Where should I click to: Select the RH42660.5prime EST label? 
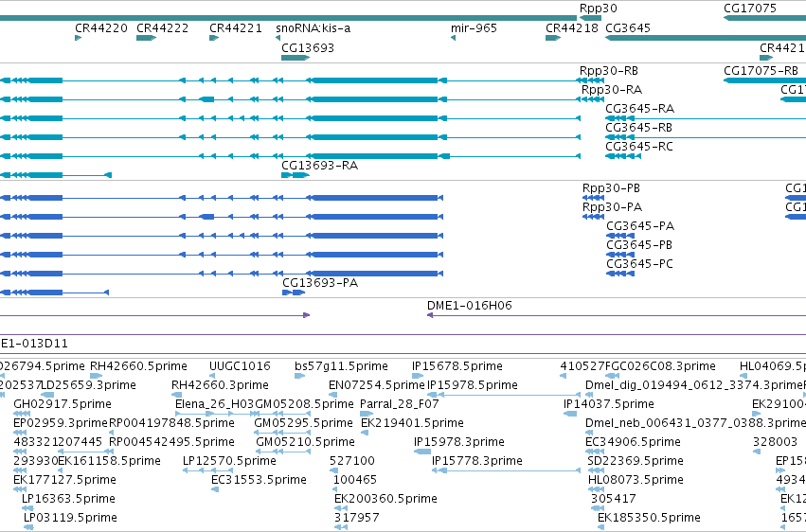point(138,366)
